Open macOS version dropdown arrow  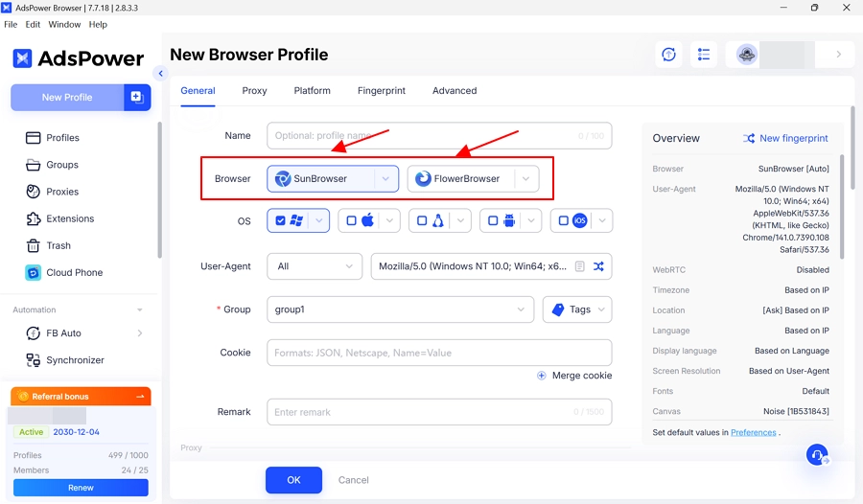[x=389, y=220]
